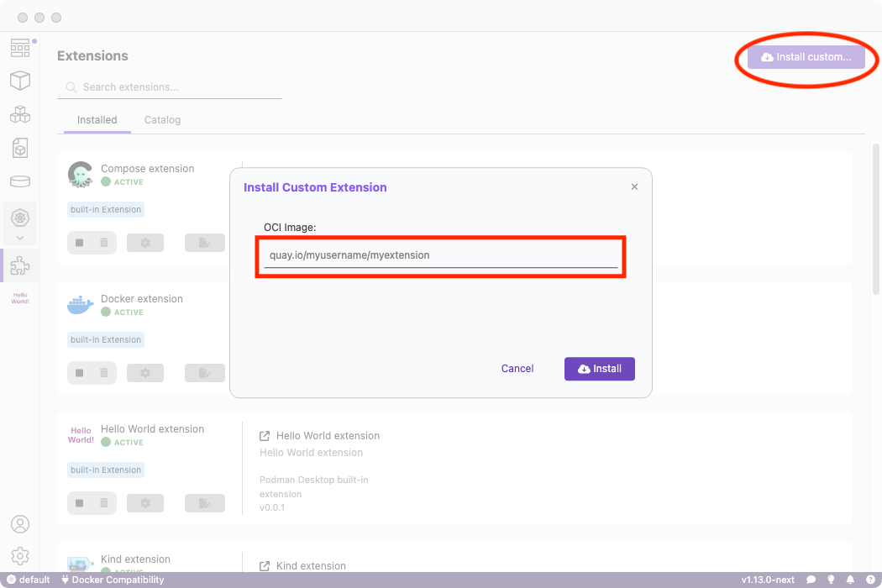Screen dimensions: 882x588
Task: Click the Compose extension title
Action: point(147,168)
